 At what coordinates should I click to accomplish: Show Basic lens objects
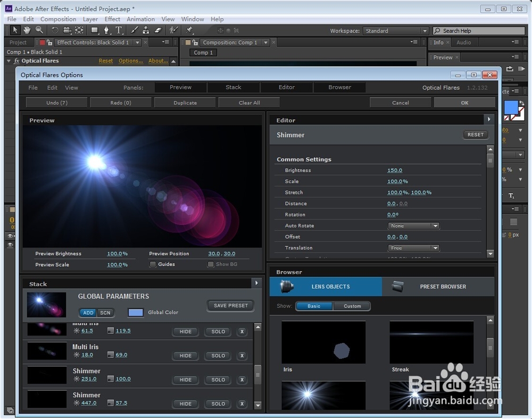(314, 306)
